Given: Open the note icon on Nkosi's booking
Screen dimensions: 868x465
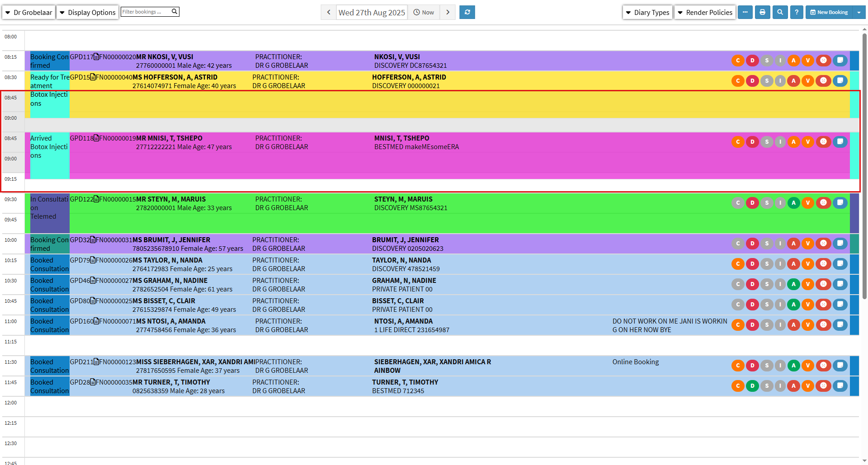Looking at the screenshot, I should point(840,60).
